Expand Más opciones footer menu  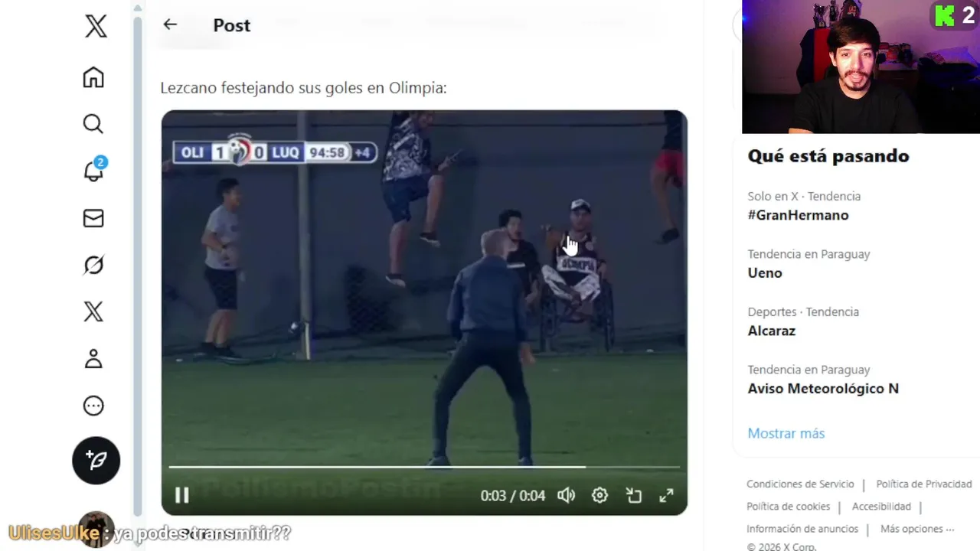(x=917, y=529)
